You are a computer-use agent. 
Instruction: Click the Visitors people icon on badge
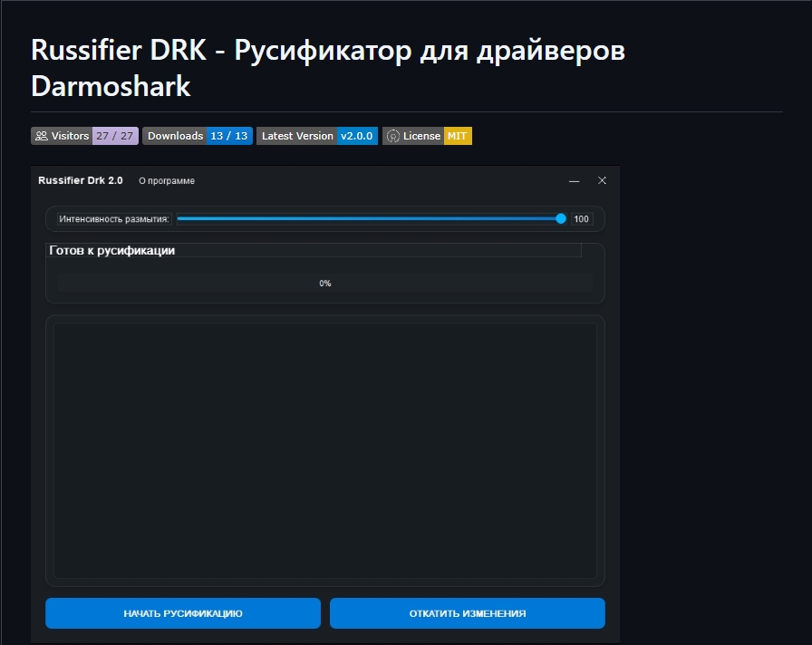point(42,136)
